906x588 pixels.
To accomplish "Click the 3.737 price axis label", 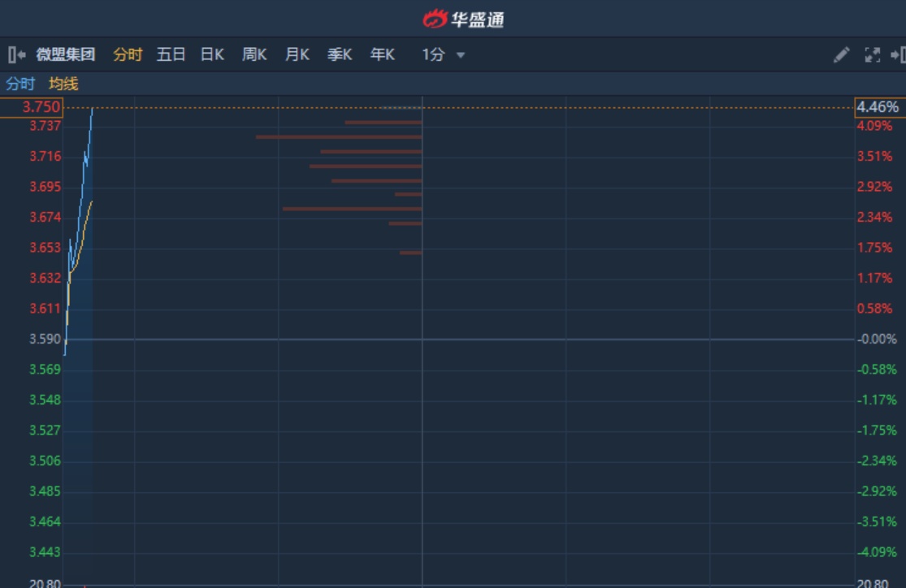I will (x=45, y=126).
